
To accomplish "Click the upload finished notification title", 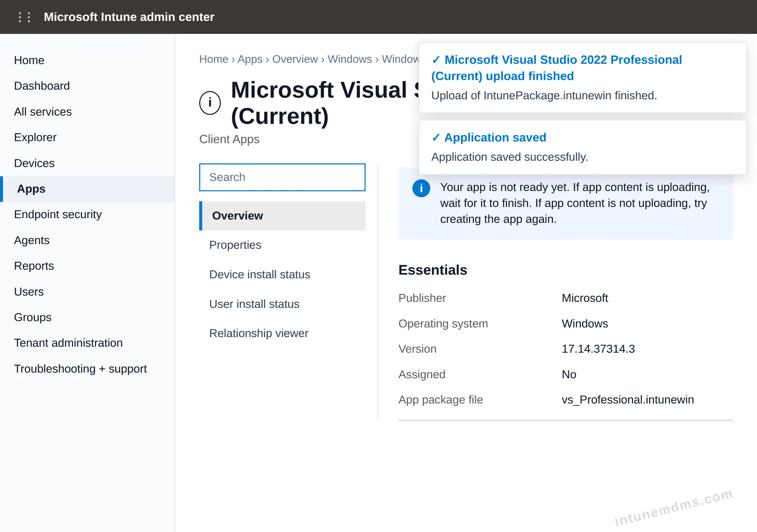I will pyautogui.click(x=556, y=68).
